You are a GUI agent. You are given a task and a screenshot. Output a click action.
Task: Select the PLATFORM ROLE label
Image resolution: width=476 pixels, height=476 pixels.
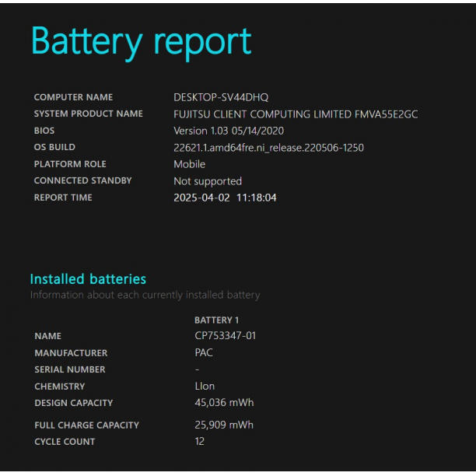pyautogui.click(x=70, y=164)
